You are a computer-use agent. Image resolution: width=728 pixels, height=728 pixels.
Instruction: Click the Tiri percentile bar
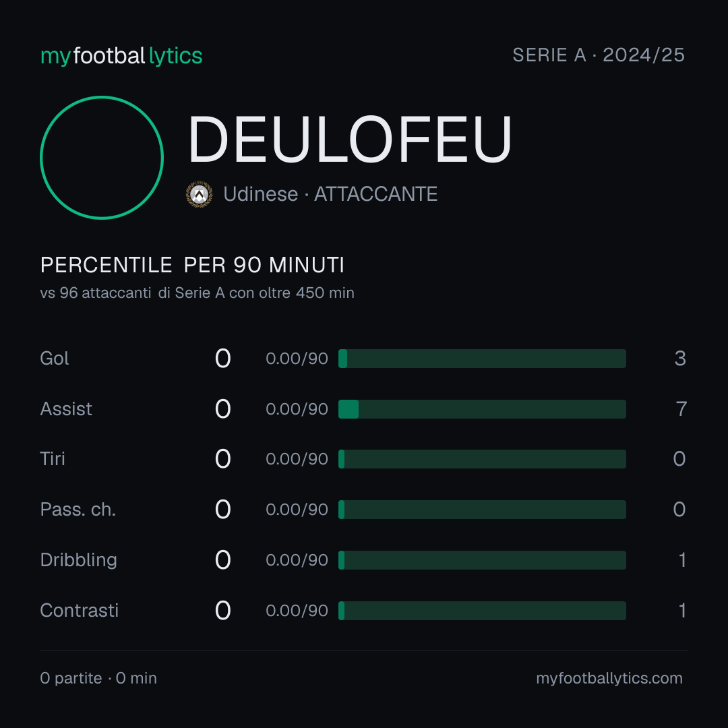click(x=482, y=459)
